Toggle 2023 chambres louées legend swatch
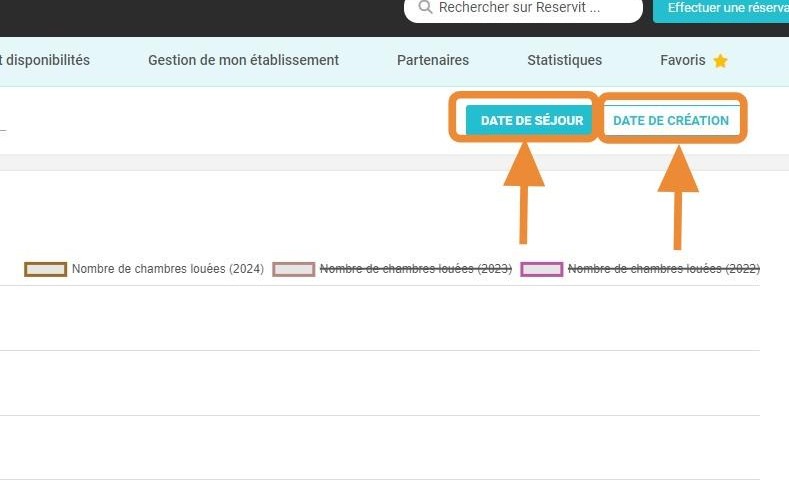The width and height of the screenshot is (789, 480). coord(293,269)
